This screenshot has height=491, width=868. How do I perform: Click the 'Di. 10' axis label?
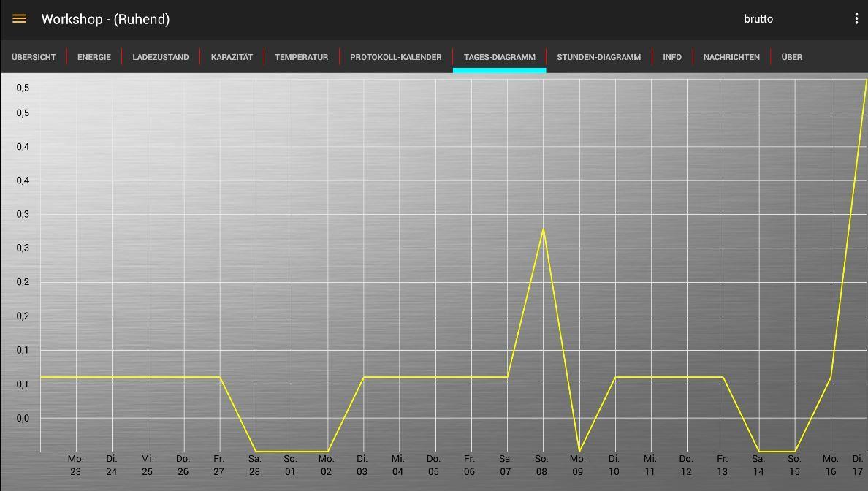(614, 465)
